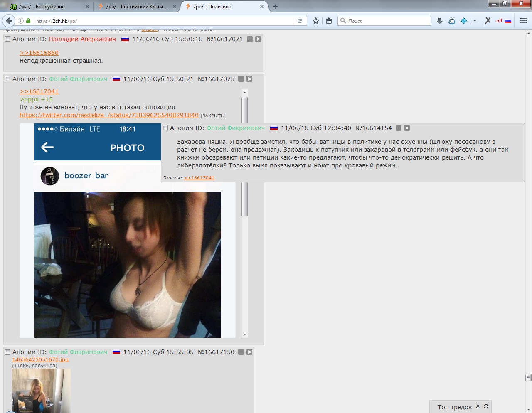
Task: Hide post №16617150 with its minus icon
Action: point(241,352)
